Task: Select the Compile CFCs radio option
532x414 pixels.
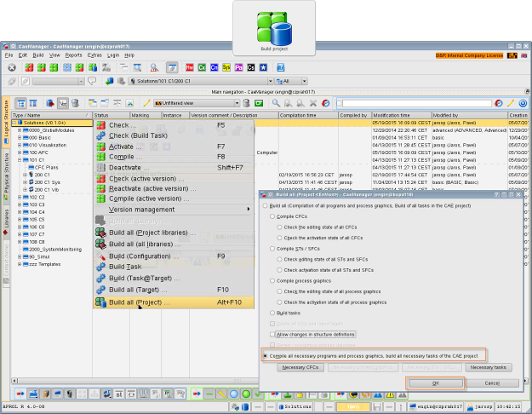Action: click(x=272, y=216)
